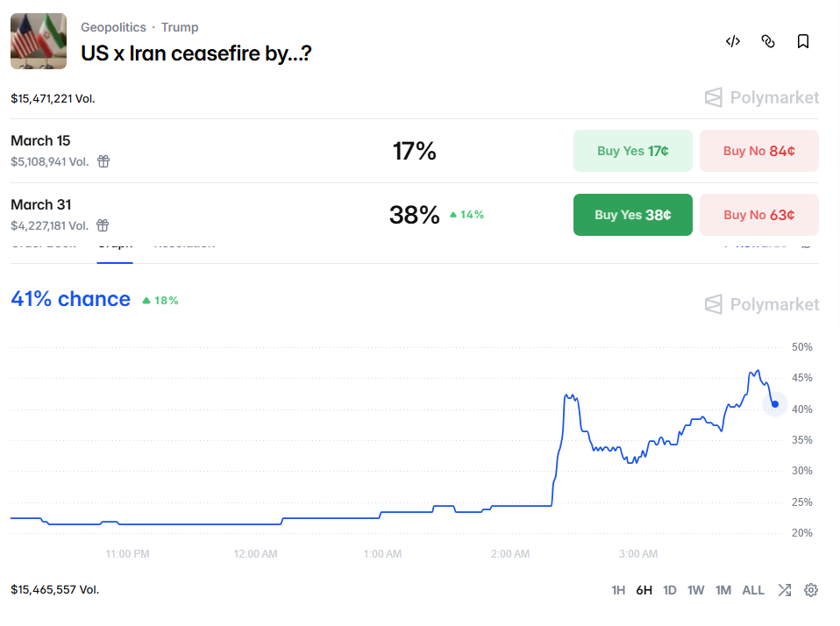The height and width of the screenshot is (626, 840).
Task: Copy the market link icon
Action: click(768, 41)
